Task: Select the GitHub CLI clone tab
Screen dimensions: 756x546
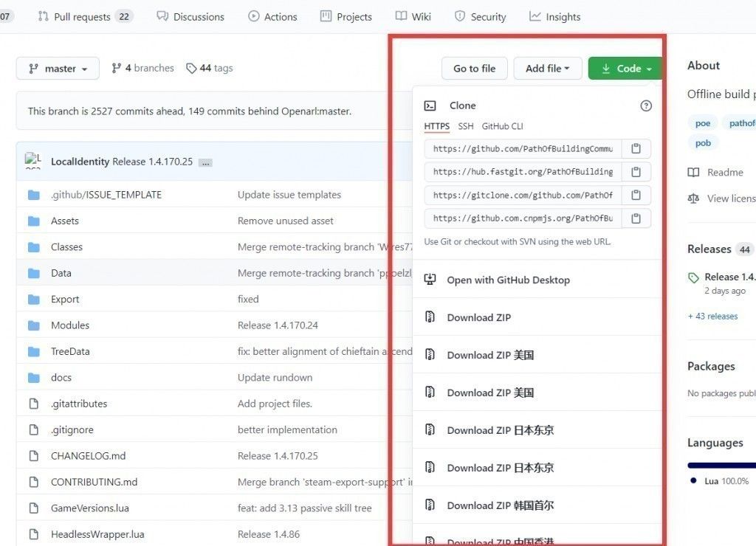Action: 502,126
